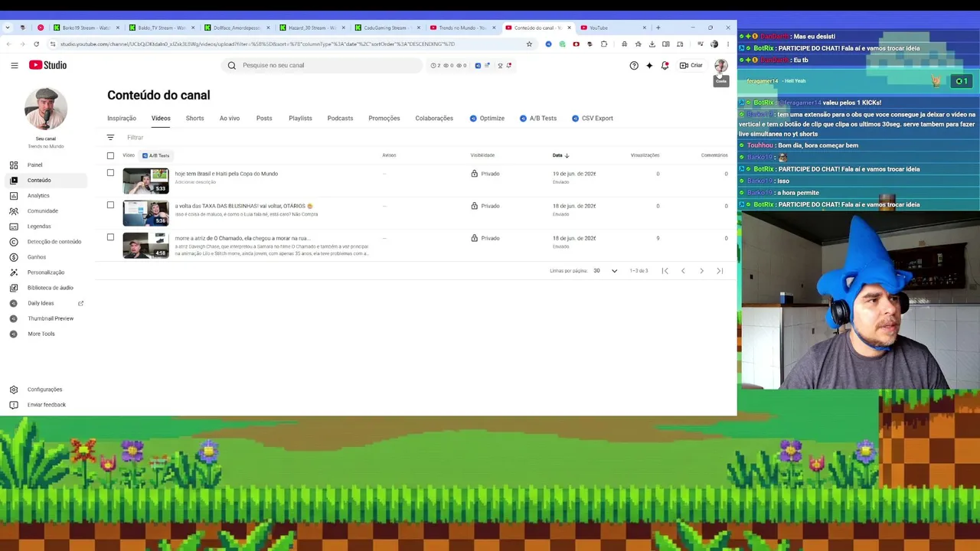
Task: Open Analytics from the sidebar
Action: click(x=38, y=196)
